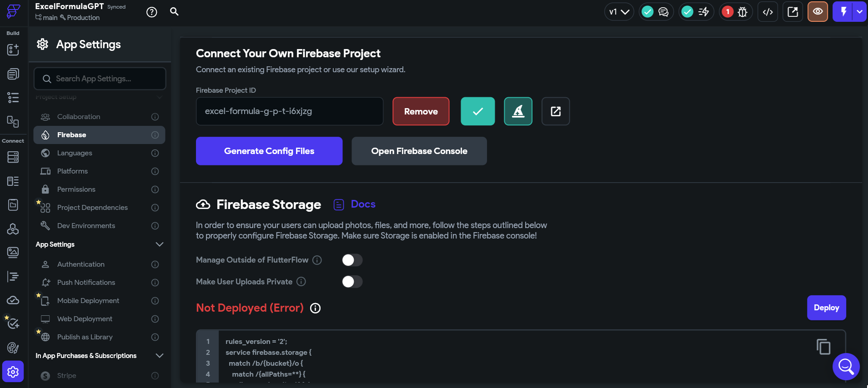Select Collaboration in settings list
Screen dimensions: 868x388
(99, 117)
